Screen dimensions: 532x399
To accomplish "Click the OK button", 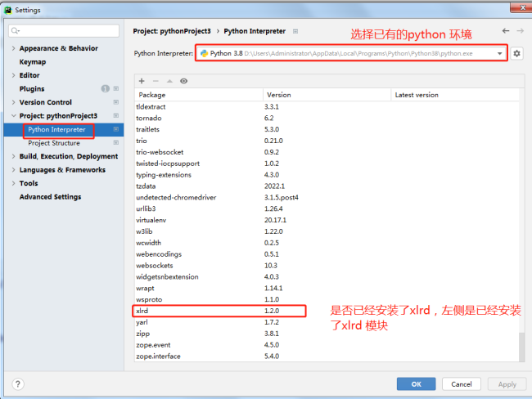I will point(417,384).
